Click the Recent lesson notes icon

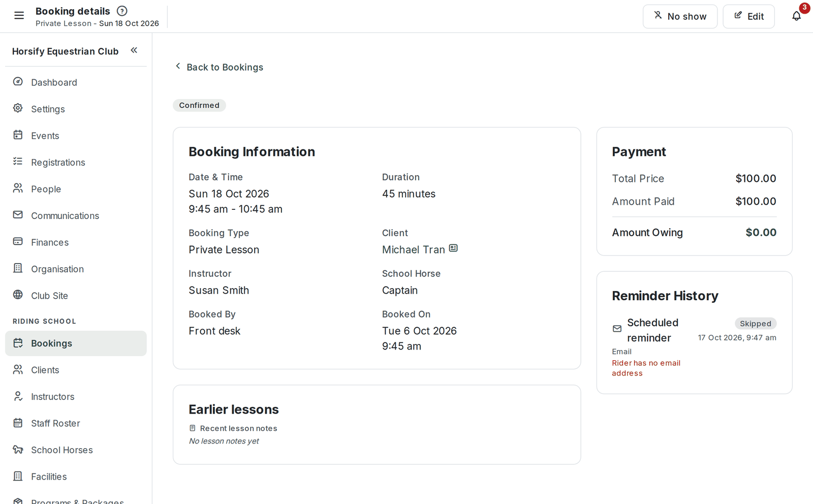[x=193, y=428]
